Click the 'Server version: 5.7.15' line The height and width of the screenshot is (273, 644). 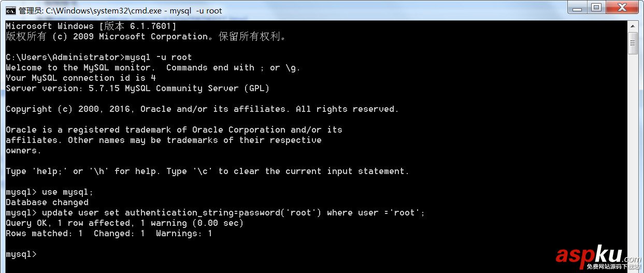(138, 89)
